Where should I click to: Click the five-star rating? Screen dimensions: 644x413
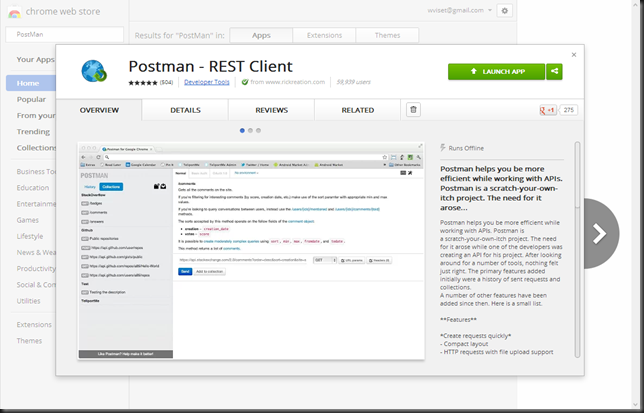143,83
